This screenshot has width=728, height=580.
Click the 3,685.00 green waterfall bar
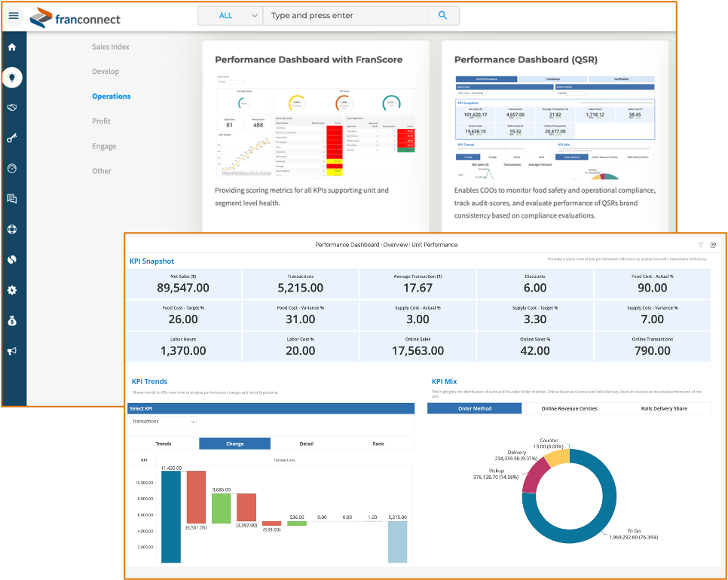[222, 508]
